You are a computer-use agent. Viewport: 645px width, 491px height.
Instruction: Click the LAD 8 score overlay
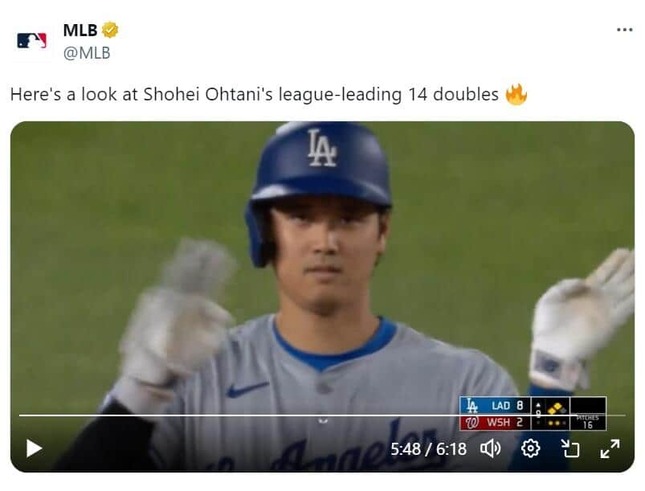pos(495,405)
